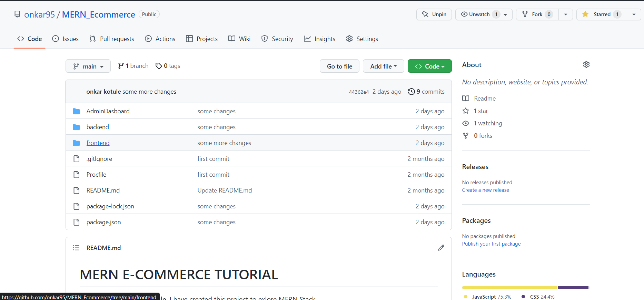Open the Procfile file

[96, 175]
